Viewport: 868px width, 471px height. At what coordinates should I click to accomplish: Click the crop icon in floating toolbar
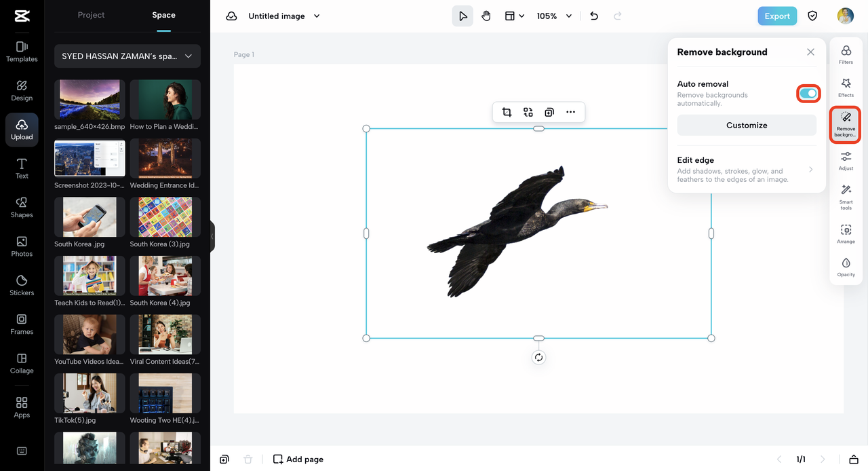(507, 112)
